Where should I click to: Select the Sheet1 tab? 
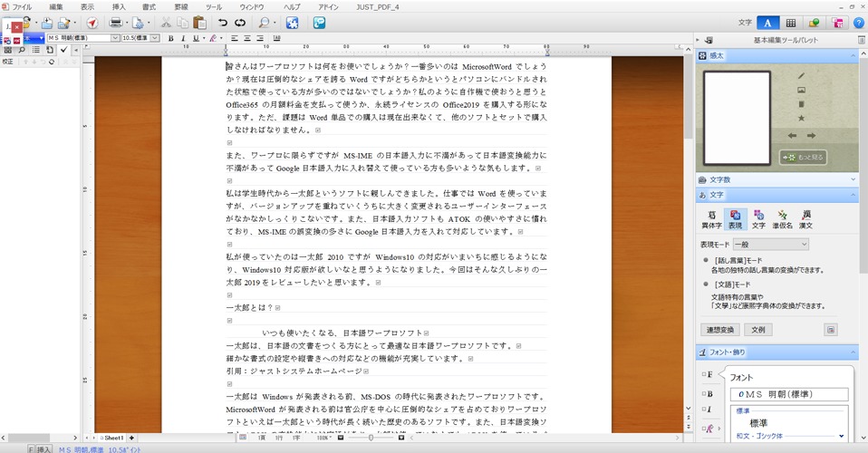[x=113, y=438]
